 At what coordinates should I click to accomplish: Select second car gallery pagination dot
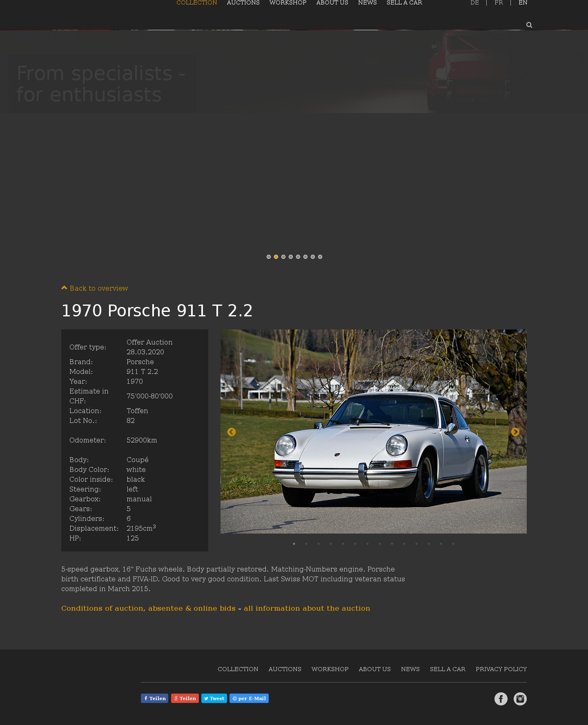[306, 544]
